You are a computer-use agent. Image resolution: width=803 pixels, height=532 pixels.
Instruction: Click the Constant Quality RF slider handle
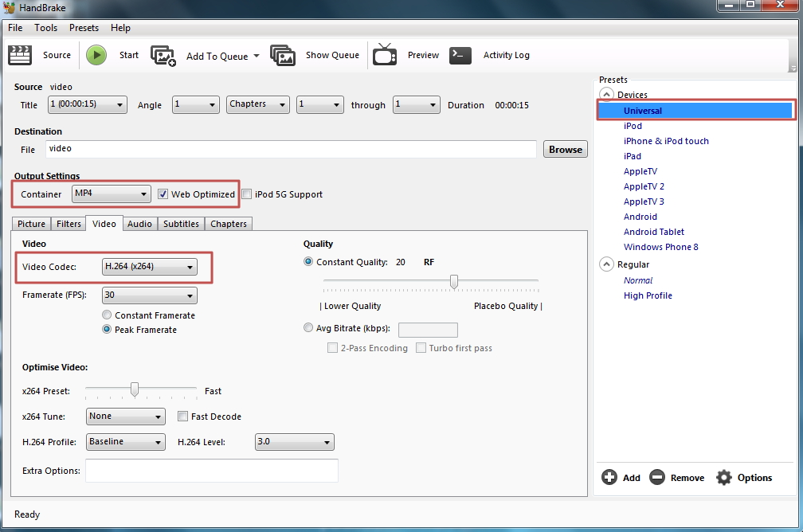pos(454,281)
